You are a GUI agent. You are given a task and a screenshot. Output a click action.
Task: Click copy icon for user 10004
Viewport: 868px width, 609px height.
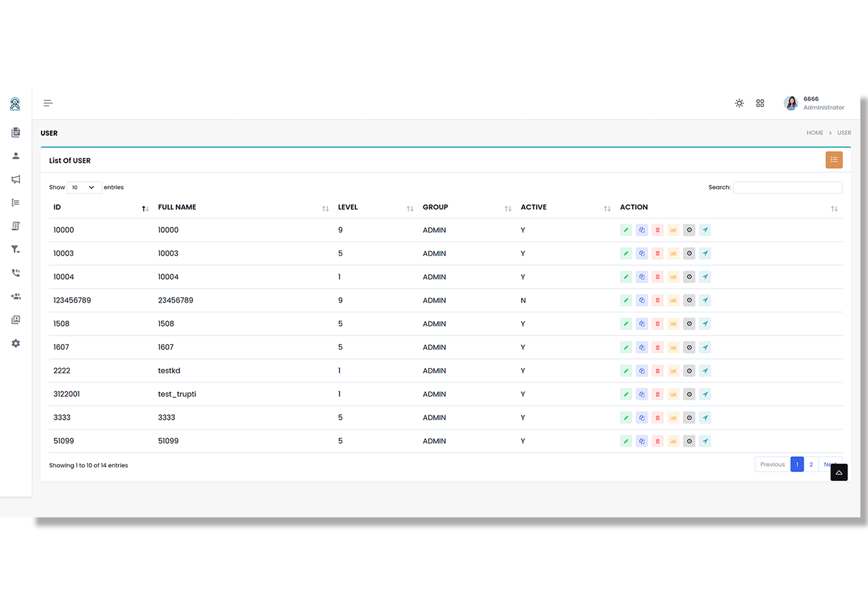pos(642,277)
